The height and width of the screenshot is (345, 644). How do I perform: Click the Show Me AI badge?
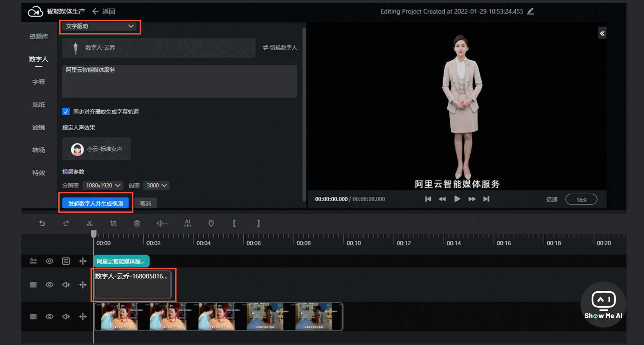(603, 305)
